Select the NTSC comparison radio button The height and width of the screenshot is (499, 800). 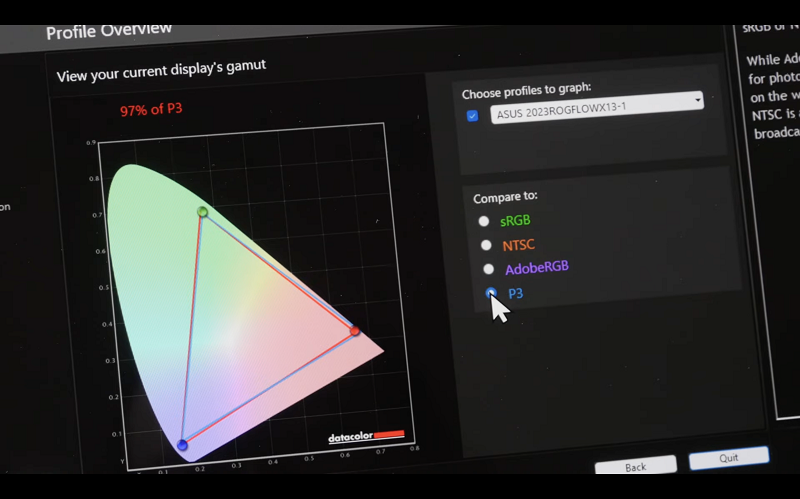[x=486, y=245]
